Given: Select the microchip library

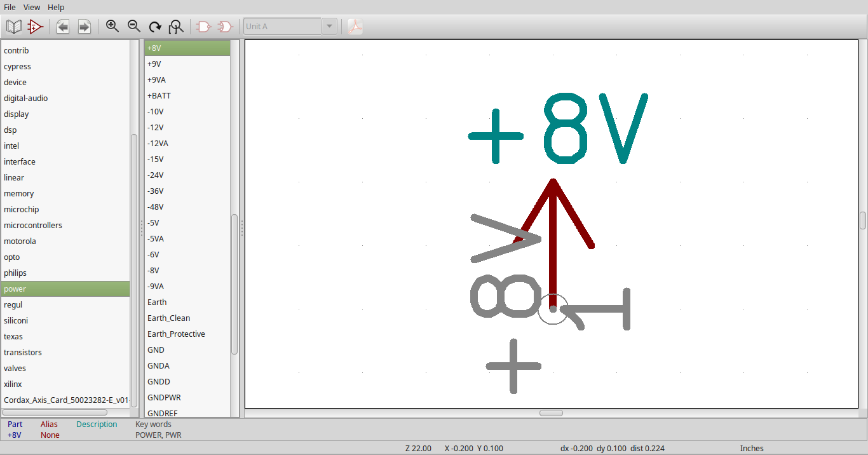Looking at the screenshot, I should coord(65,209).
